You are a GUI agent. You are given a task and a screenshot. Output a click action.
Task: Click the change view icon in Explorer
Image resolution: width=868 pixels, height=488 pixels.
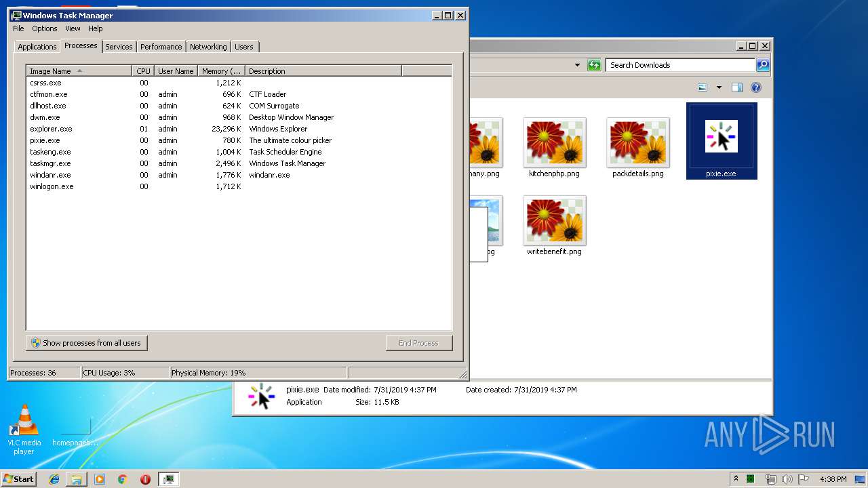(x=703, y=87)
